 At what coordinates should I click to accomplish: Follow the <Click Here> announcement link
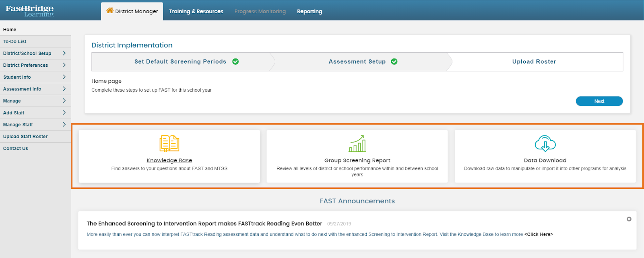(x=539, y=234)
